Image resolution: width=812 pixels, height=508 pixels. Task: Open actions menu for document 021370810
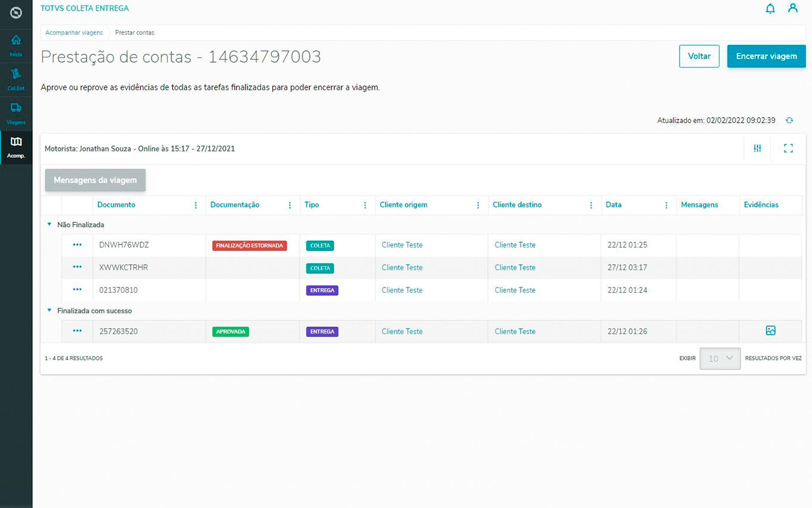click(x=77, y=290)
